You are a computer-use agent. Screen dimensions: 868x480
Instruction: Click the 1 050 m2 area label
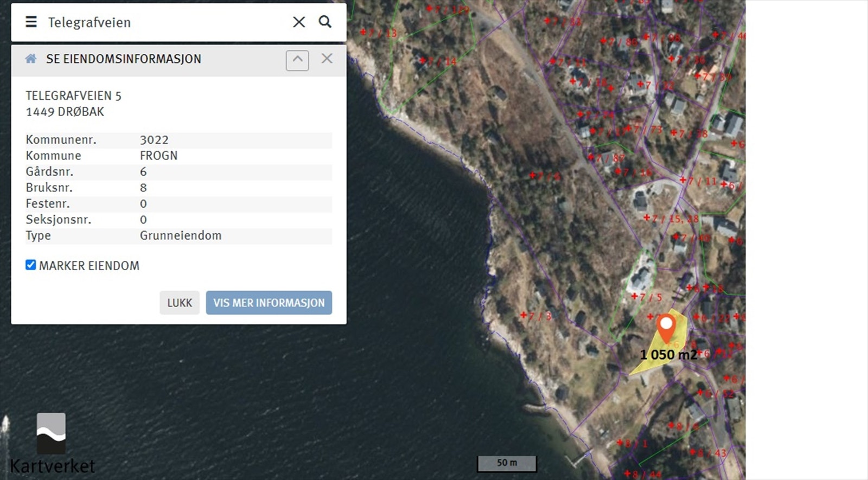coord(668,355)
